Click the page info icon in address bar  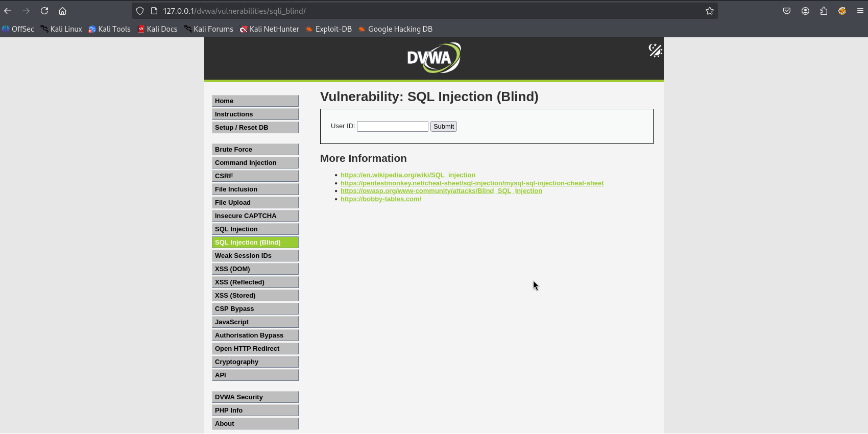tap(154, 11)
